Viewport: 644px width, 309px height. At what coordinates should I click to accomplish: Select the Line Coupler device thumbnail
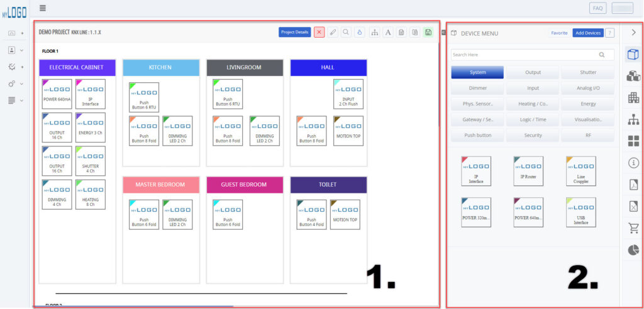pyautogui.click(x=580, y=171)
